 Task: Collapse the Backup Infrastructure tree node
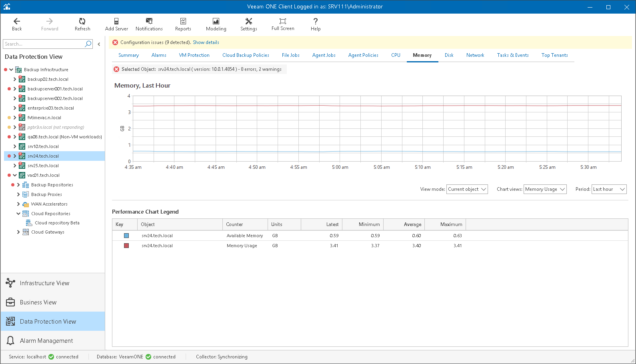click(11, 70)
